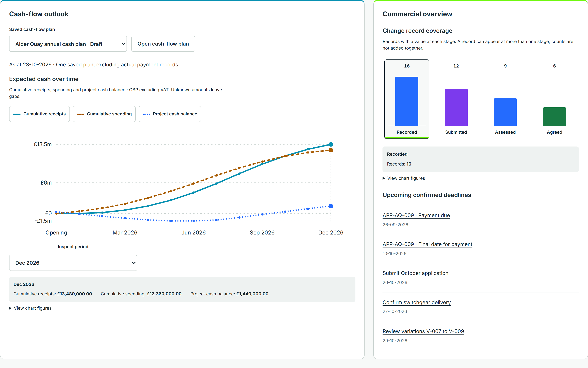Screen dimensions: 588x368
Task: Toggle the Cumulative spending legend series
Action: pyautogui.click(x=104, y=114)
